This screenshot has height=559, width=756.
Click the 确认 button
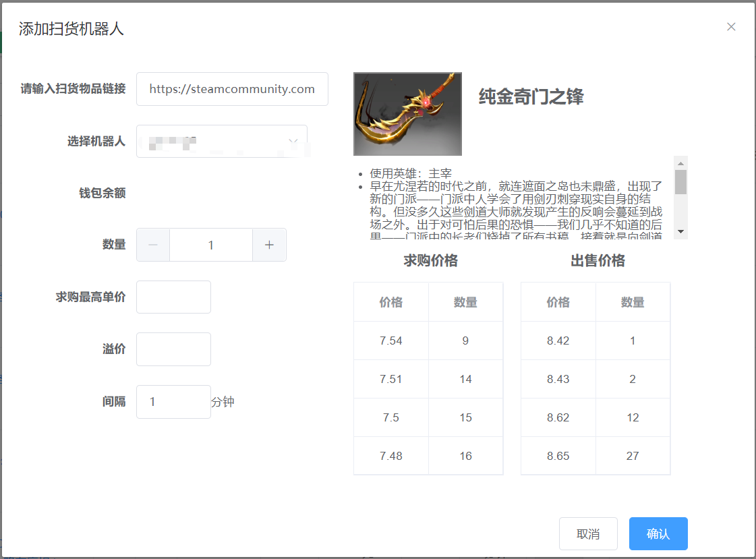click(x=658, y=533)
